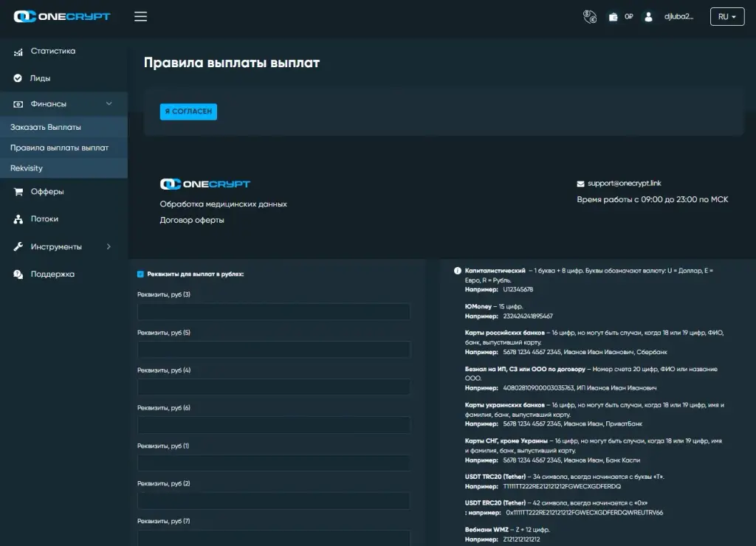
Task: Click the Реквизиты, руб (4) input field
Action: coord(274,387)
